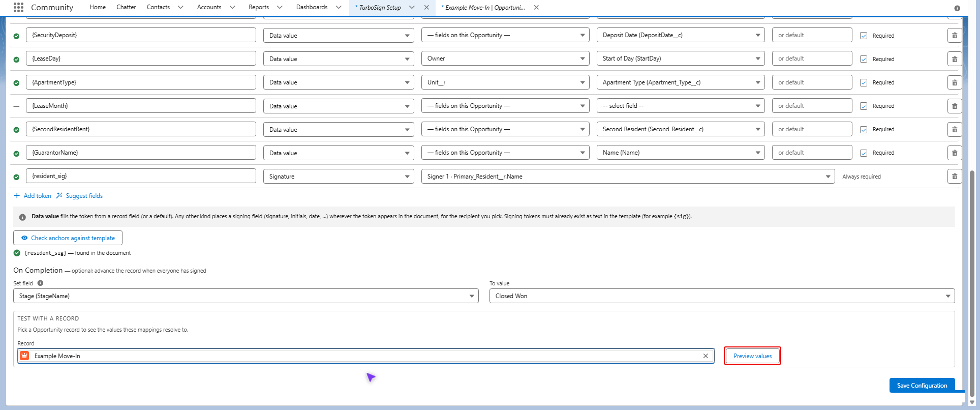980x410 pixels.
Task: Click Check anchors against template button
Action: pos(68,238)
